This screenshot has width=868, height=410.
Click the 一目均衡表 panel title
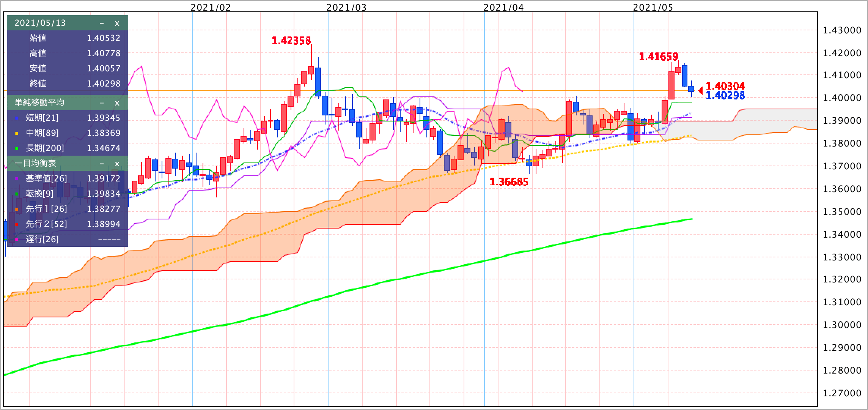coord(35,163)
